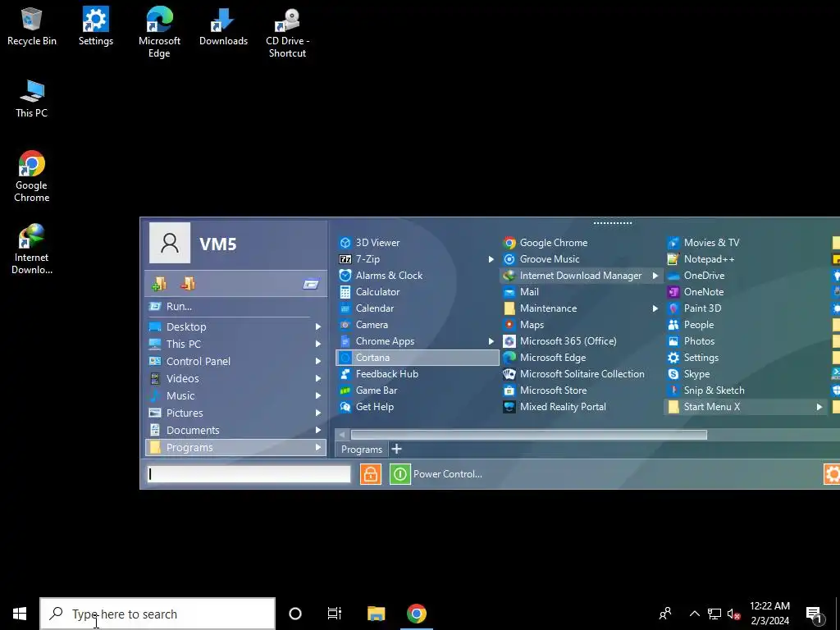This screenshot has height=630, width=840.
Task: Open File Explorer on taskbar
Action: pos(376,614)
